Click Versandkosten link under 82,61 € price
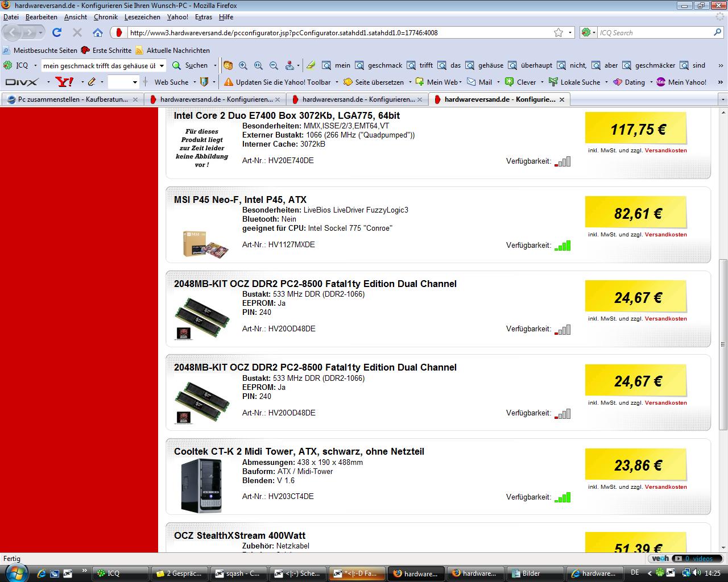Screen dimensions: 728x582 (x=665, y=234)
